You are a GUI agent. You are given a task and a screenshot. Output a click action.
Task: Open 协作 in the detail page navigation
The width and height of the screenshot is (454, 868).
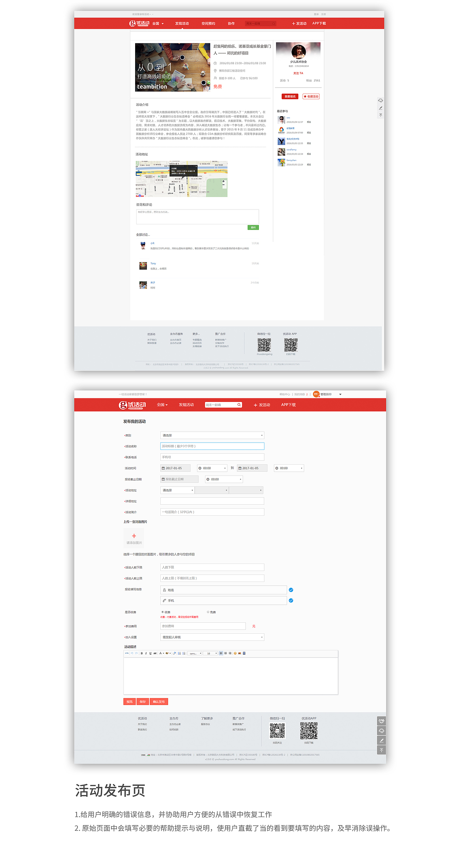231,23
